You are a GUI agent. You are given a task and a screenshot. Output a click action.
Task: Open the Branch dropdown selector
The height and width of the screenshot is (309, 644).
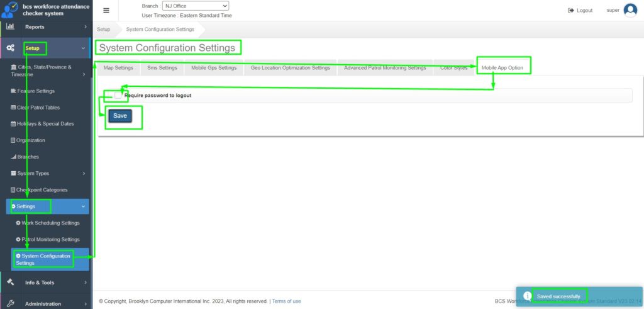coord(195,6)
